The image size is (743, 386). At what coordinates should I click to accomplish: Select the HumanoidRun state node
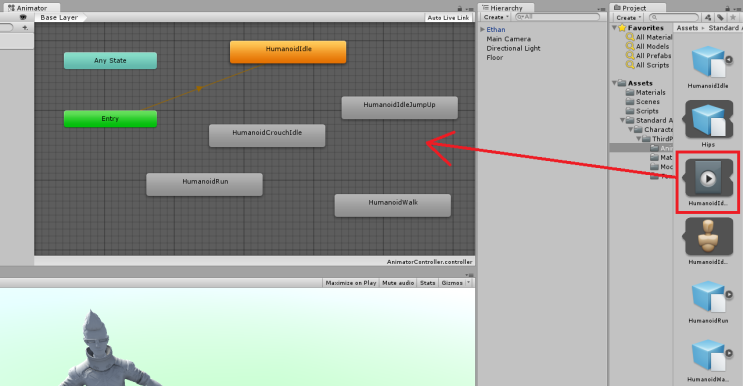[x=204, y=184]
